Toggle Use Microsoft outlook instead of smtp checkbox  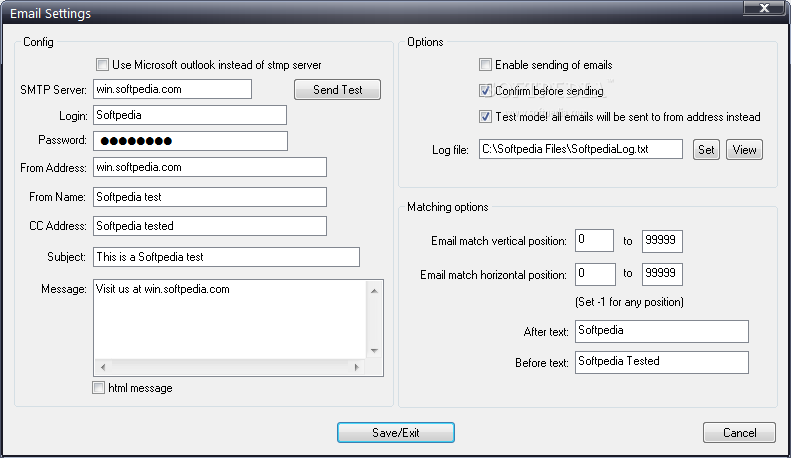coord(102,65)
